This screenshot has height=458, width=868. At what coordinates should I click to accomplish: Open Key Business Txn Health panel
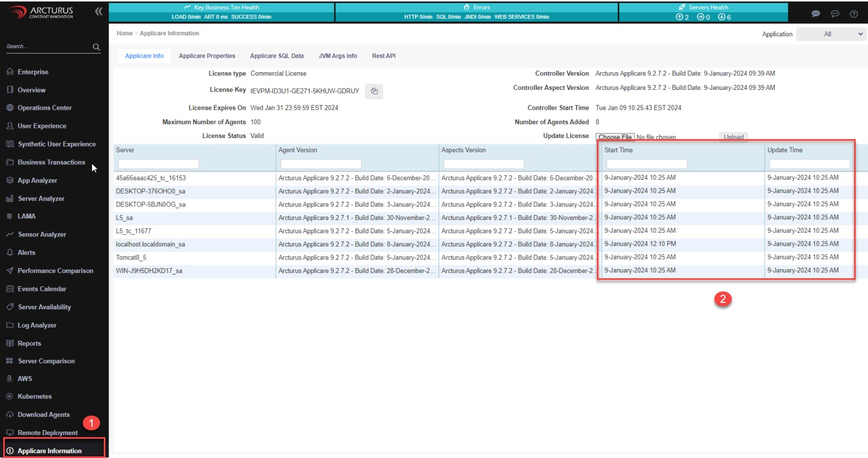coord(221,12)
